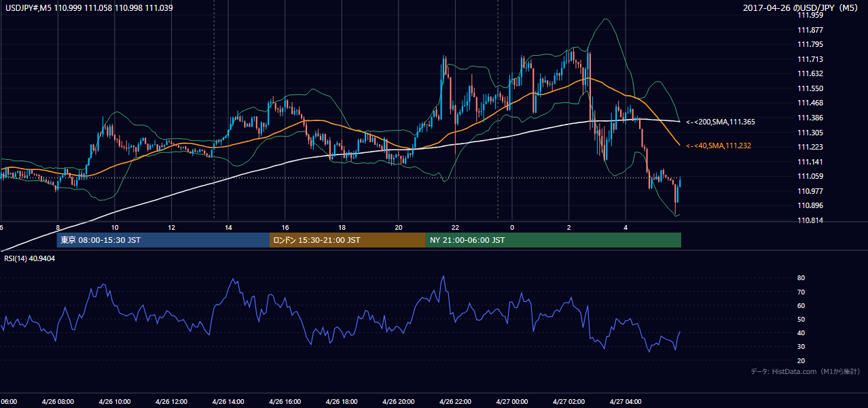
Task: Click price axis label 111.877
Action: pos(810,30)
